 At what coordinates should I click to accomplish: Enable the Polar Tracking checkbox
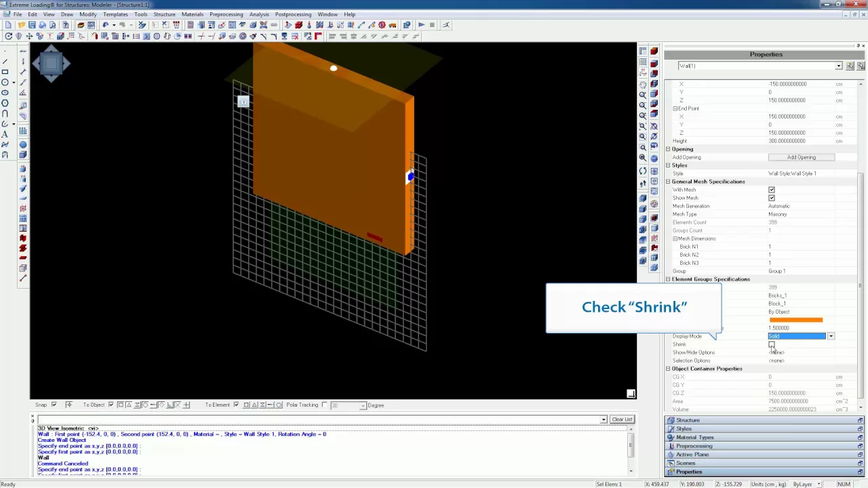pyautogui.click(x=324, y=405)
